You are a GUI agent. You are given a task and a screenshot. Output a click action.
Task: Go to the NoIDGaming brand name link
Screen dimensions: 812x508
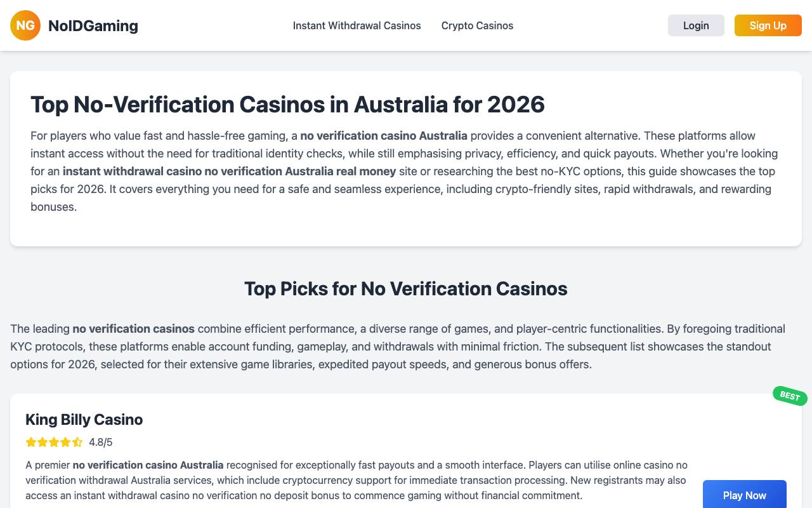93,25
